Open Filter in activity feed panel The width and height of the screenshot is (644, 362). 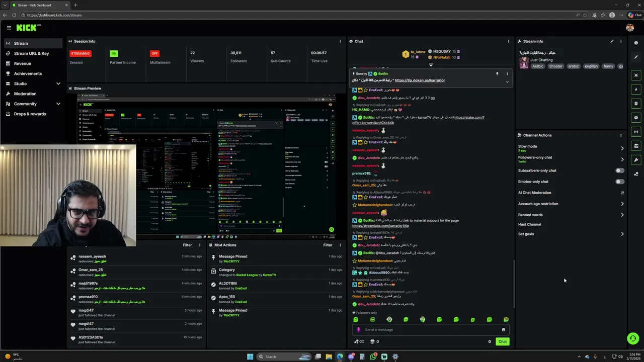(x=187, y=245)
